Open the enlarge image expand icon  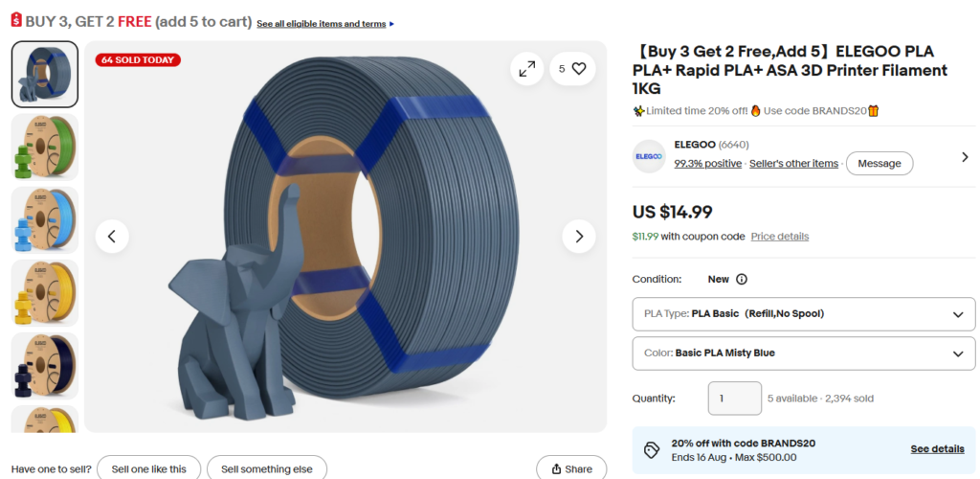(527, 69)
